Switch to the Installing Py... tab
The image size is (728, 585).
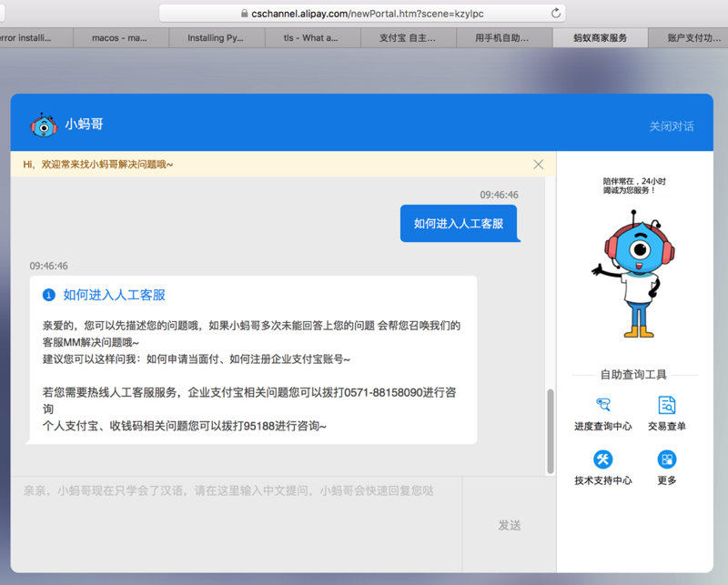216,37
